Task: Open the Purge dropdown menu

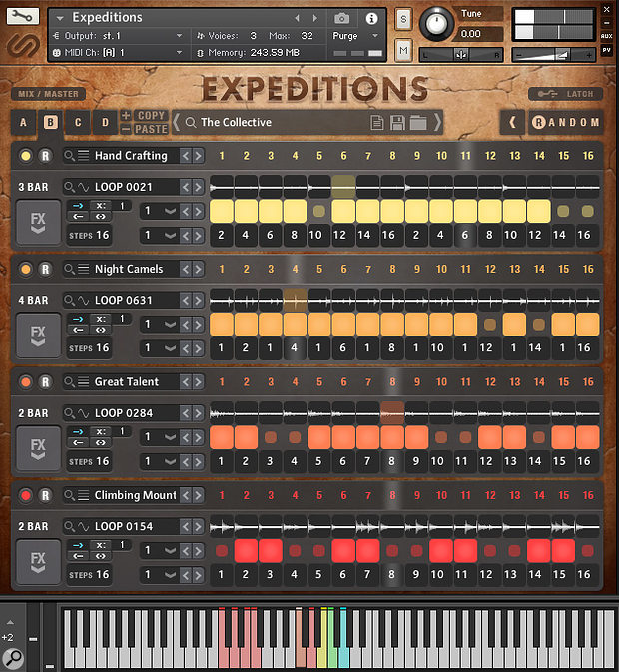Action: [x=355, y=36]
